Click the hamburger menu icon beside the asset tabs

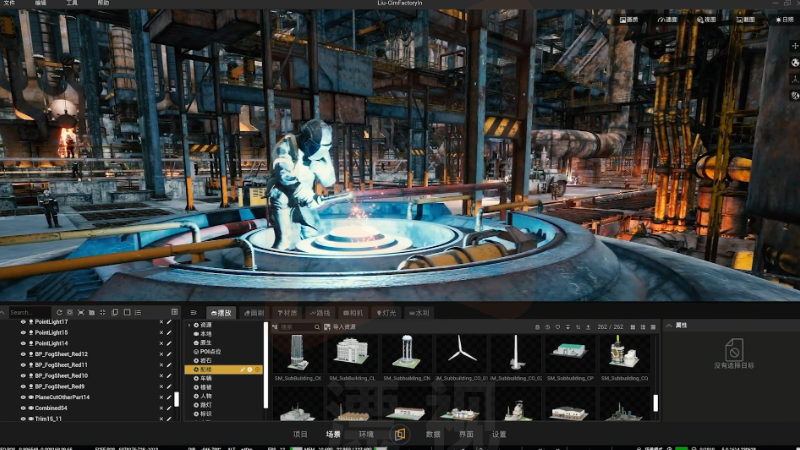point(193,313)
